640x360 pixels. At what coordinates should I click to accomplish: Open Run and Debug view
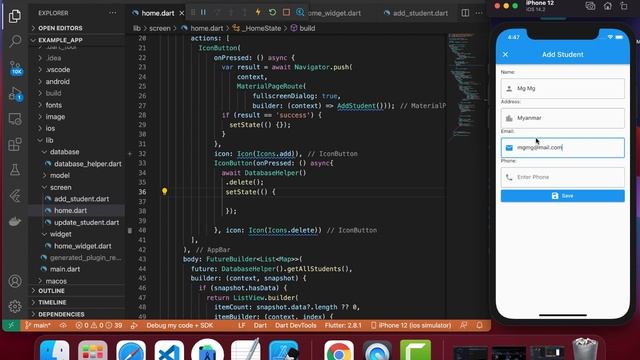[x=16, y=94]
